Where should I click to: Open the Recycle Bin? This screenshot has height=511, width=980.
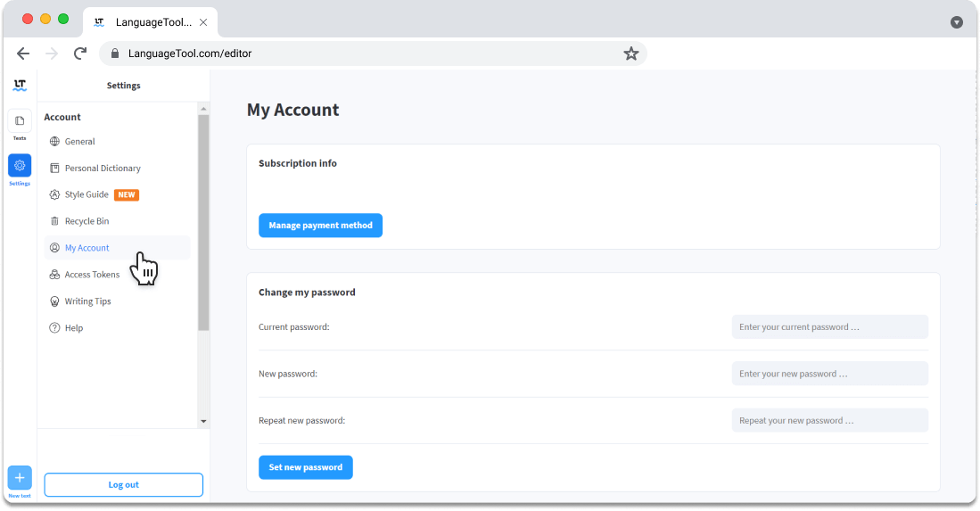86,221
